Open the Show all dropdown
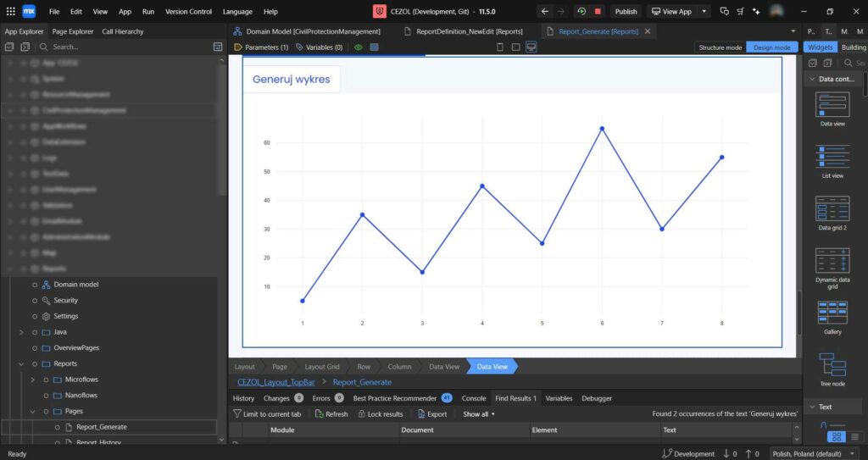Image resolution: width=868 pixels, height=460 pixels. pos(479,414)
